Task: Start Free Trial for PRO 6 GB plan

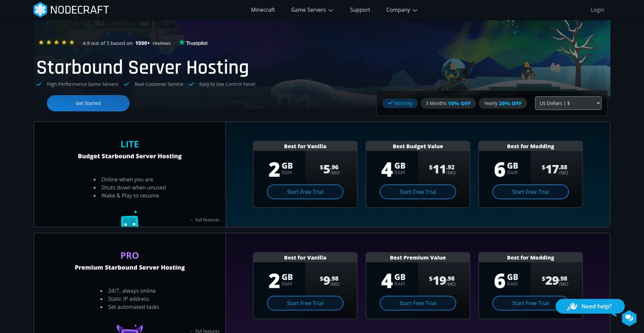Action: pos(531,303)
